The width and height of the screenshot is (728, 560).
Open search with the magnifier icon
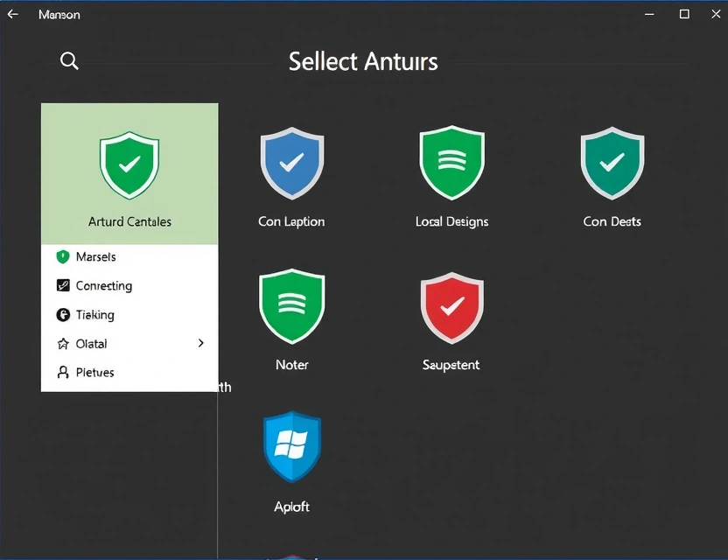coord(69,61)
